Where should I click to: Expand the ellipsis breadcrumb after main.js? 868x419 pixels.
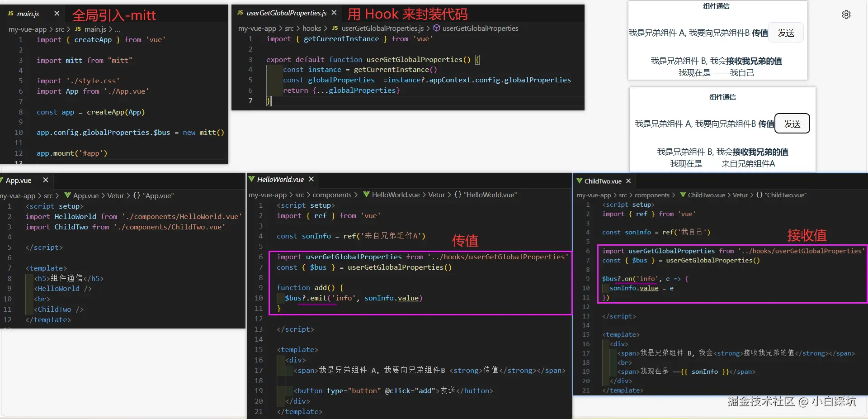[118, 29]
